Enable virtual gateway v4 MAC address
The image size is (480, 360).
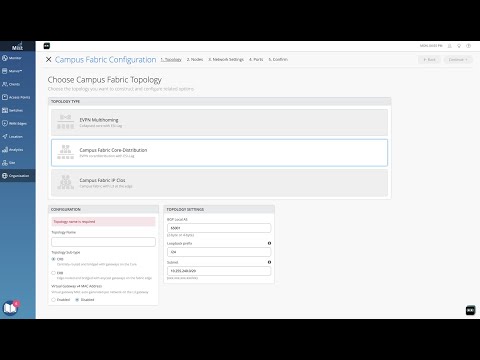click(x=53, y=300)
